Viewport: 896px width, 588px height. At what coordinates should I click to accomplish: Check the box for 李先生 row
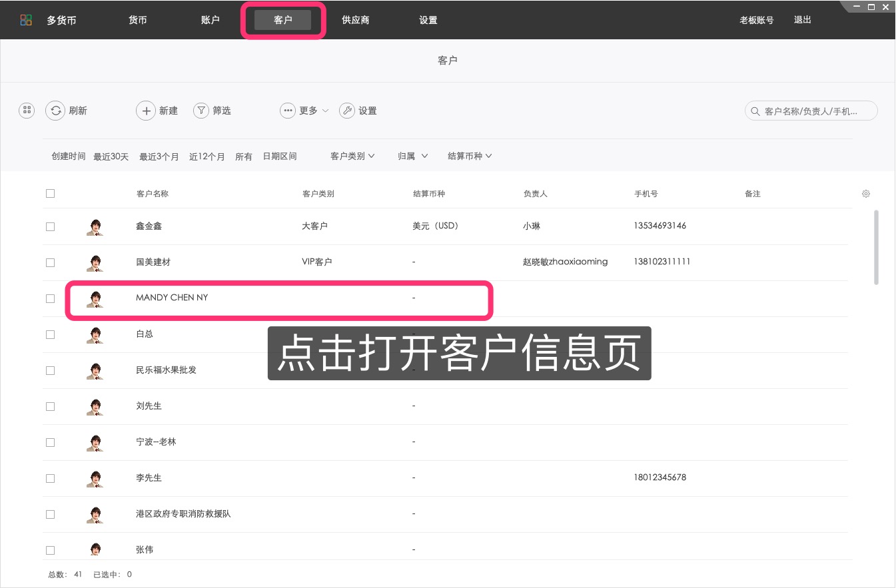click(x=50, y=478)
